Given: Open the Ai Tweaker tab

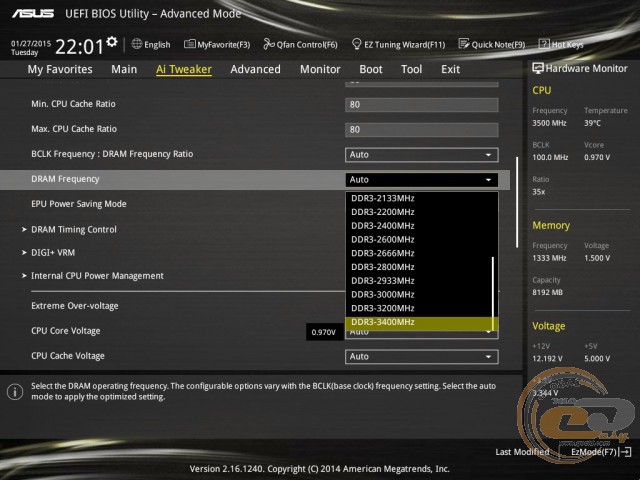Looking at the screenshot, I should coord(184,69).
